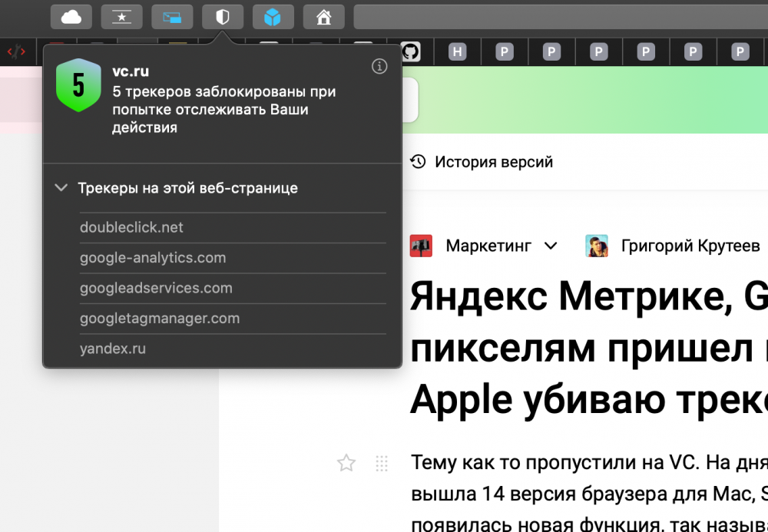Screen dimensions: 768x532
Task: Open iCloud tabs via the cloud icon
Action: tap(71, 17)
